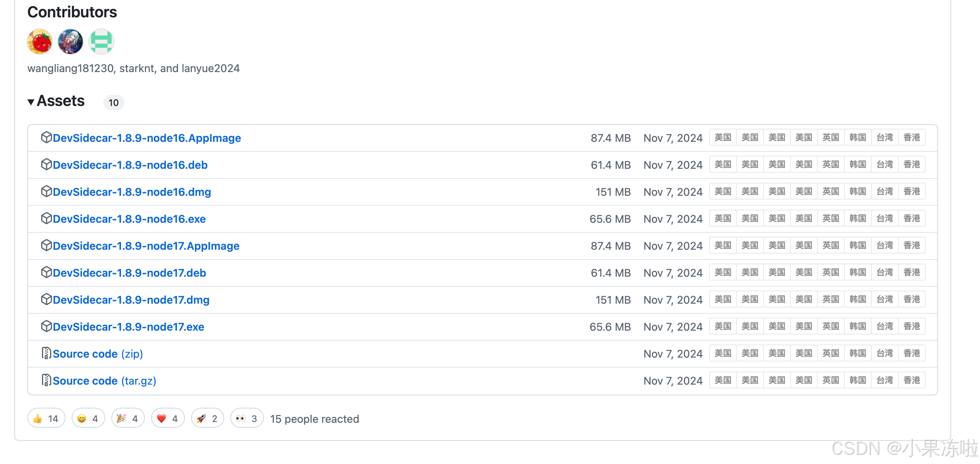Click the file icon beside Source code (tar.gz)
Screen dimensions: 980x464
46,380
